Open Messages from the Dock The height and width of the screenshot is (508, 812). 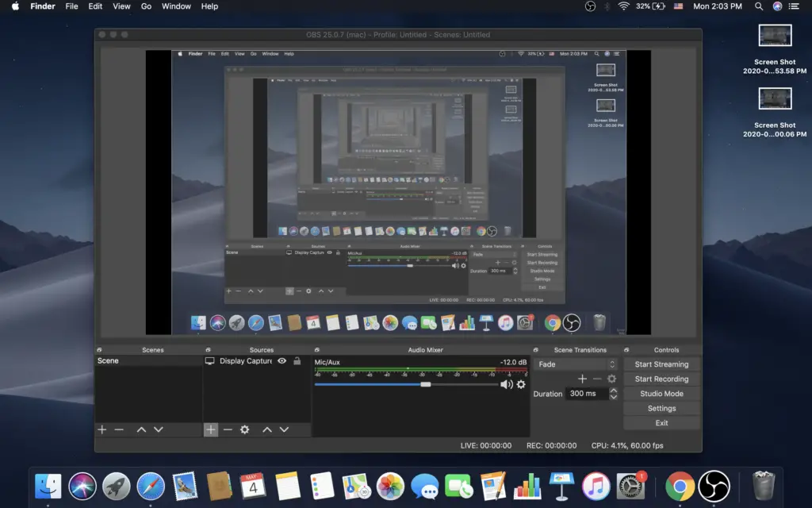[x=425, y=487]
